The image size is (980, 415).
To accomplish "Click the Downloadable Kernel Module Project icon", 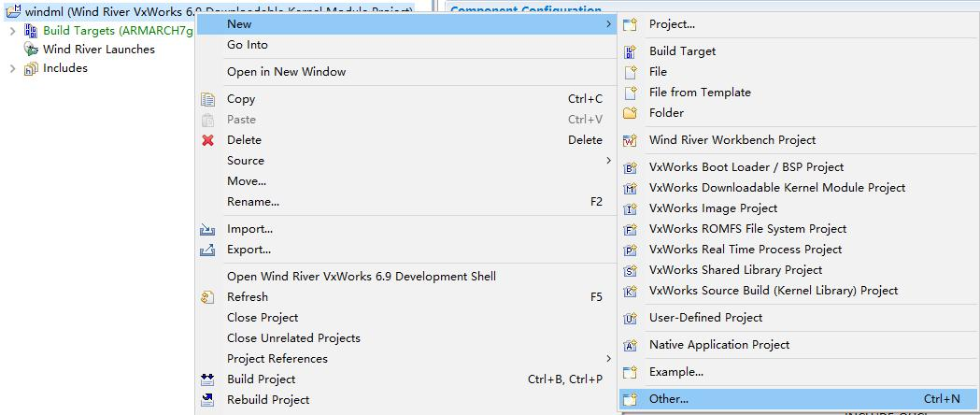I will 630,188.
